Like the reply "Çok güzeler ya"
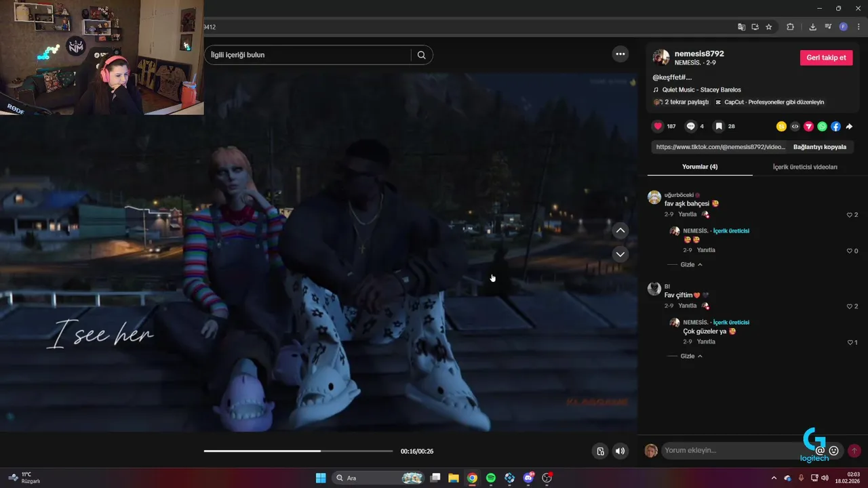Image resolution: width=868 pixels, height=488 pixels. pyautogui.click(x=852, y=342)
